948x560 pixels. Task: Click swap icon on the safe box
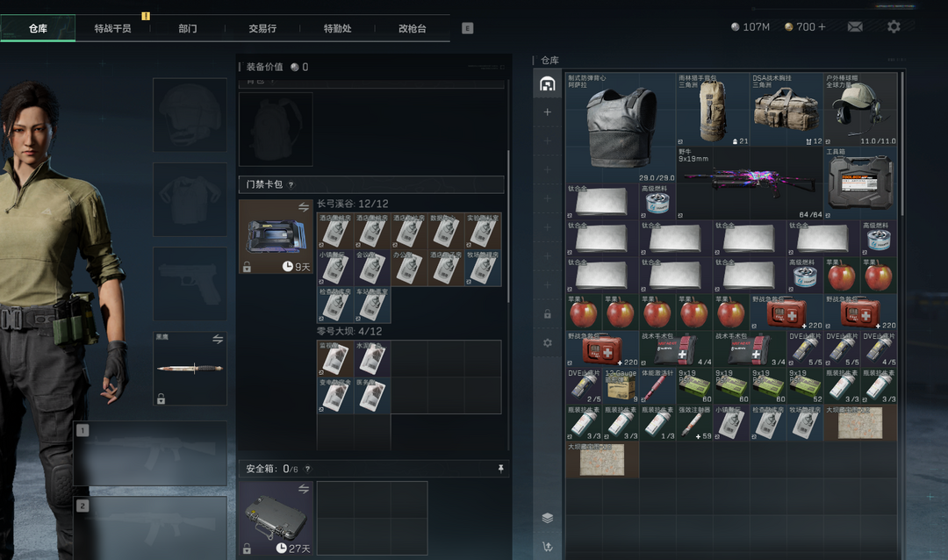[304, 489]
